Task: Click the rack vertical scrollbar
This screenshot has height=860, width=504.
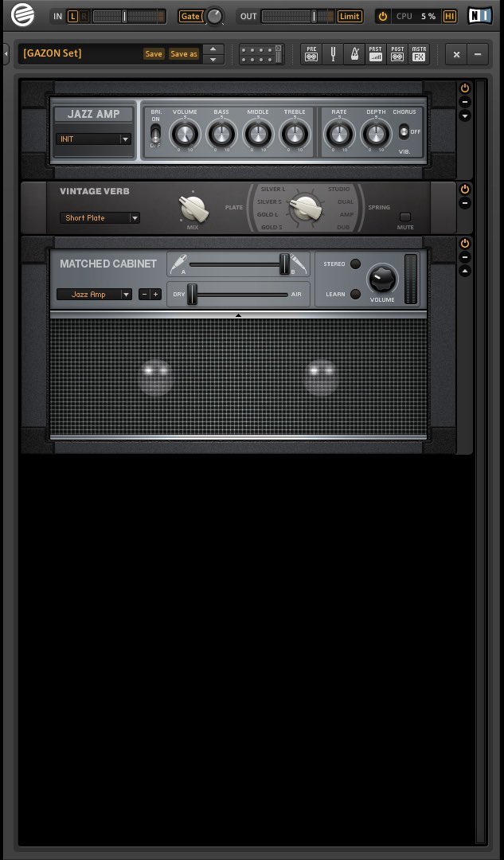Action: 480,460
